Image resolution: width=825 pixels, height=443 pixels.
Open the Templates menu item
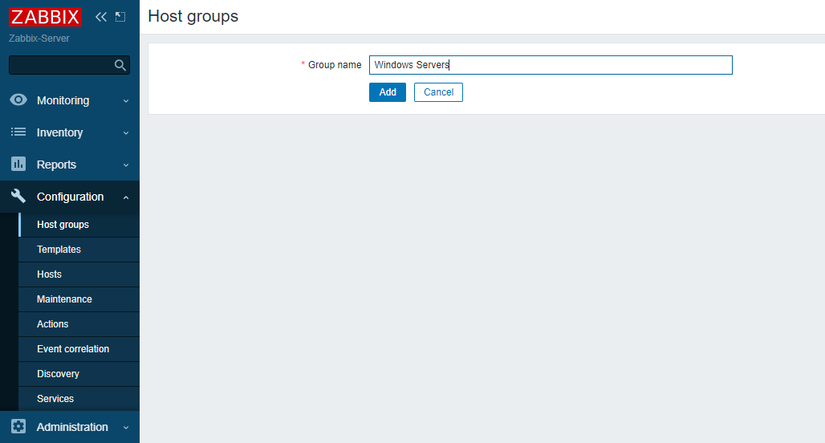pyautogui.click(x=59, y=249)
